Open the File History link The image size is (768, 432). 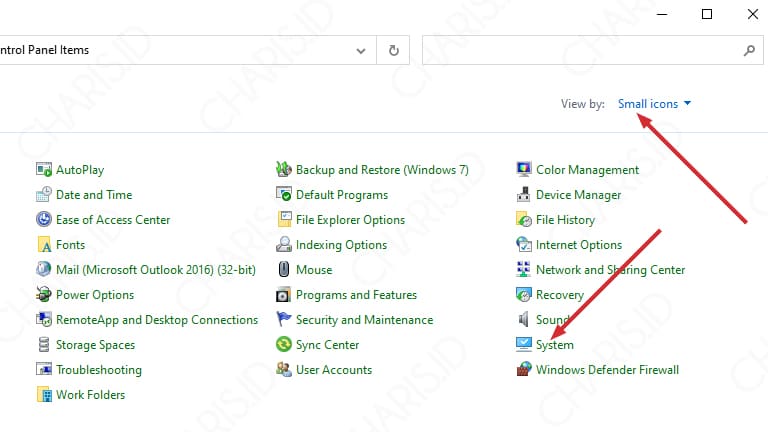click(565, 220)
